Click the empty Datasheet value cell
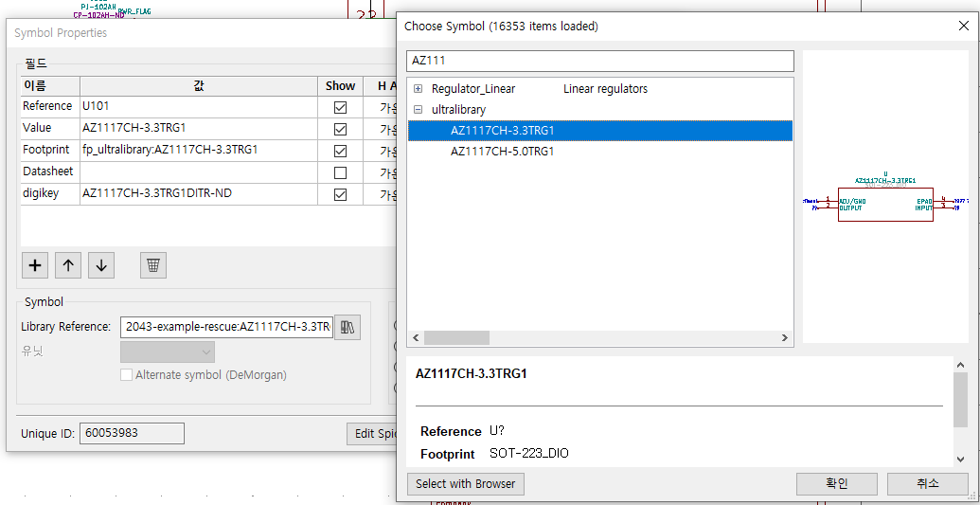980x505 pixels. click(199, 172)
